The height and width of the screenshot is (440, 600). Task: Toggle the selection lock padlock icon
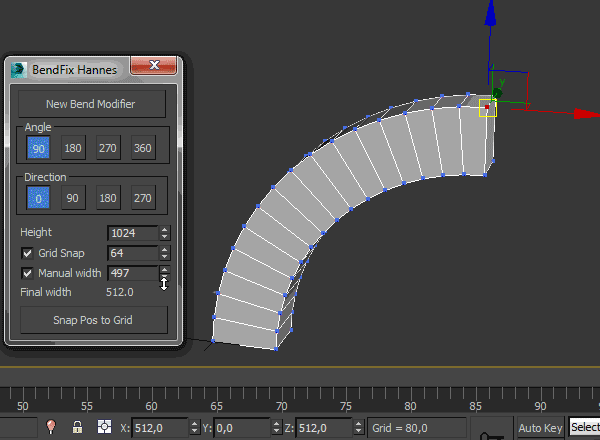(77, 427)
